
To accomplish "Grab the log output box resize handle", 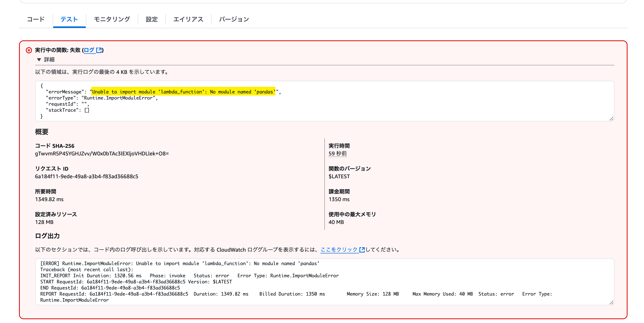I will [611, 302].
